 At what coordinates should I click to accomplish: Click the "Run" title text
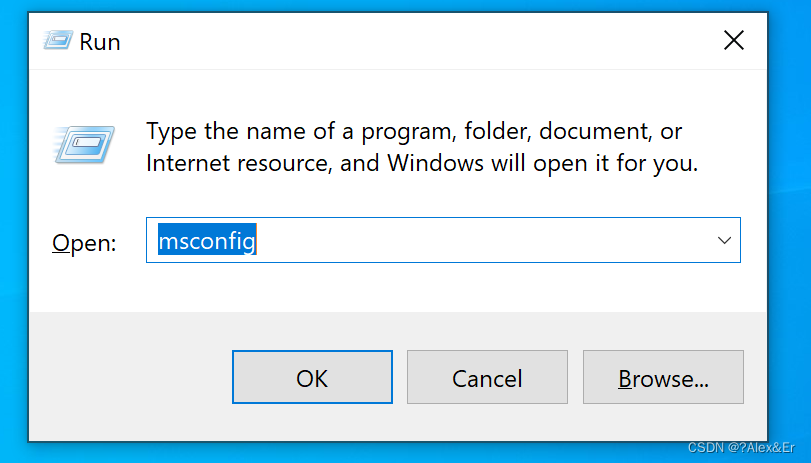[x=100, y=42]
